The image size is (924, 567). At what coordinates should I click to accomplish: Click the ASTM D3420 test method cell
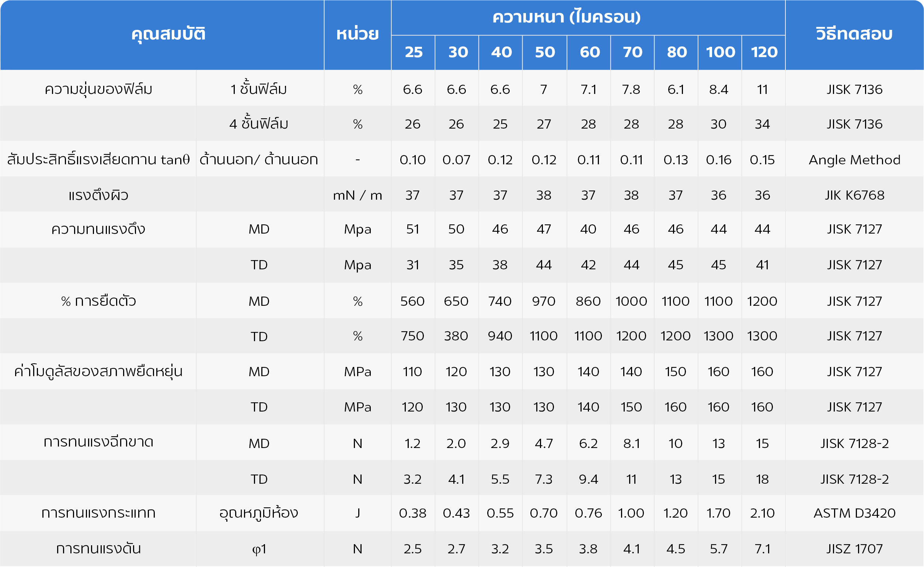(854, 512)
